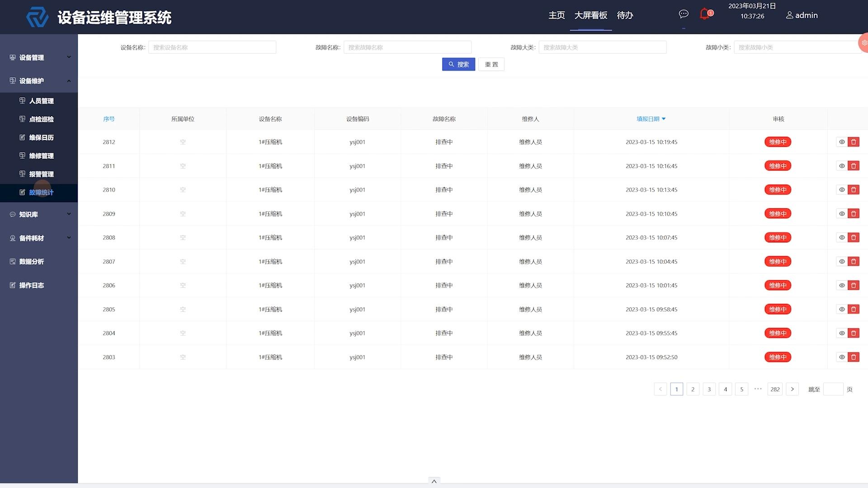Viewport: 868px width, 488px height.
Task: Delete row 2810 with trash icon
Action: point(854,190)
